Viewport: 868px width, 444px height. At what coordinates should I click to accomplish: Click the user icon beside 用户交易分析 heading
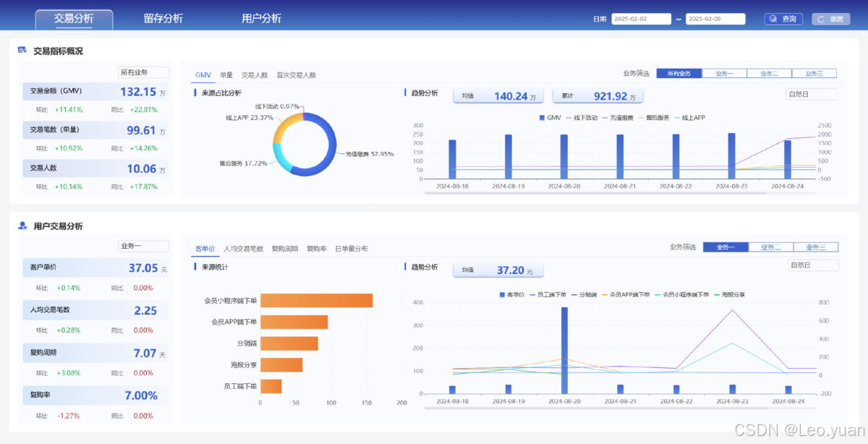(x=22, y=226)
